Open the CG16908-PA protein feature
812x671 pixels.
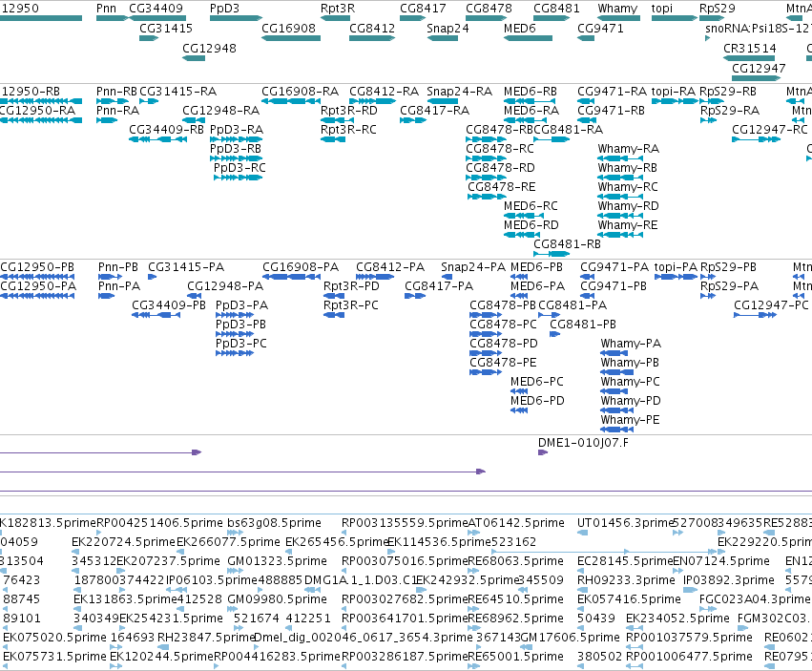click(292, 277)
